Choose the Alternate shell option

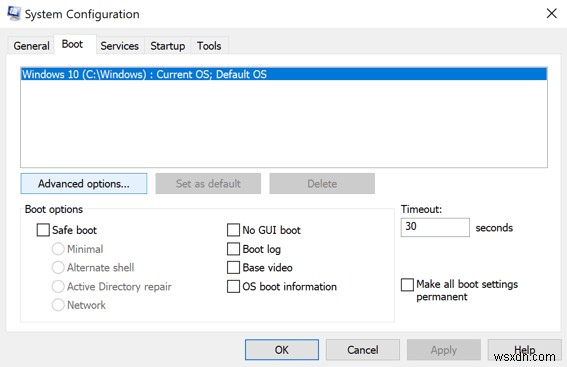[58, 268]
